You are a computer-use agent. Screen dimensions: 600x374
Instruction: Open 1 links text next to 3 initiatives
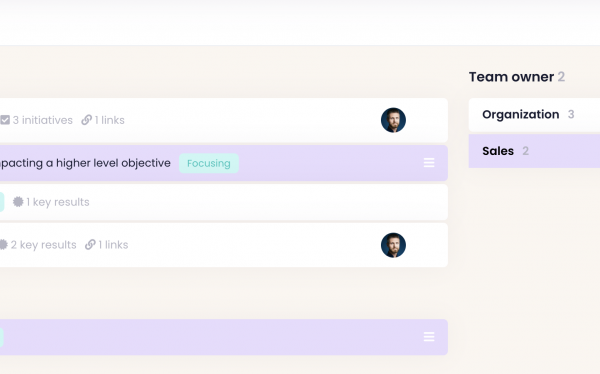click(109, 120)
